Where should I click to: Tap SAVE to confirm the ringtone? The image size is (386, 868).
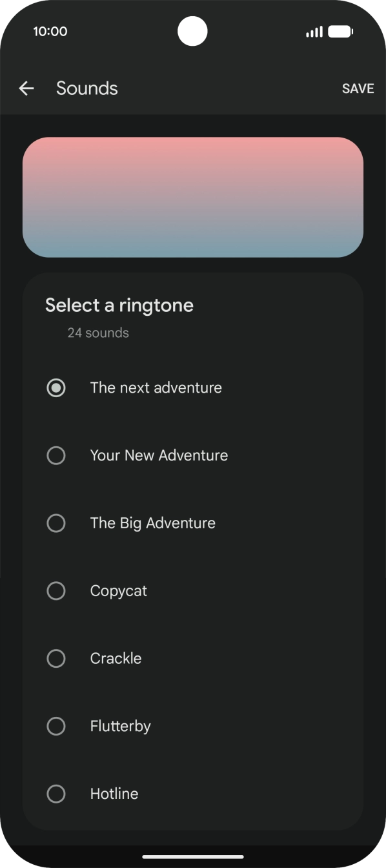click(358, 88)
